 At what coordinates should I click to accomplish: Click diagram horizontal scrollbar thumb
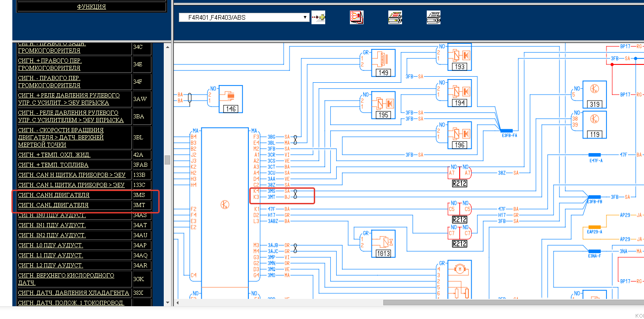point(514,303)
